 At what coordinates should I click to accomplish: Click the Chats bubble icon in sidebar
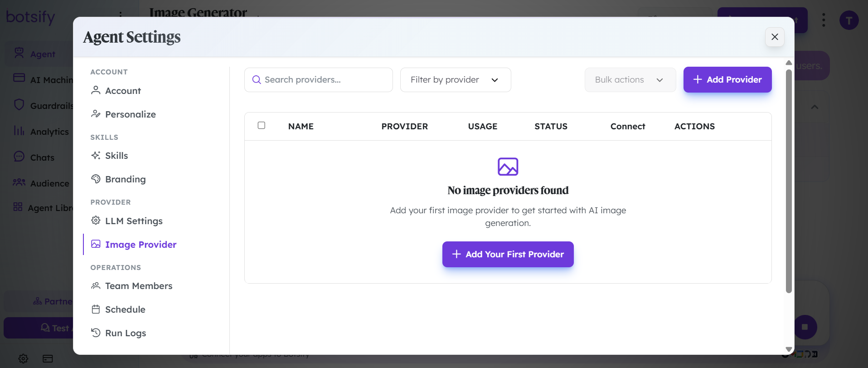(19, 157)
